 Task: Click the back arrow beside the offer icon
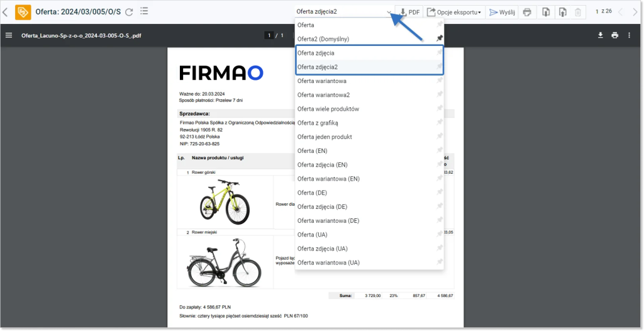click(6, 12)
